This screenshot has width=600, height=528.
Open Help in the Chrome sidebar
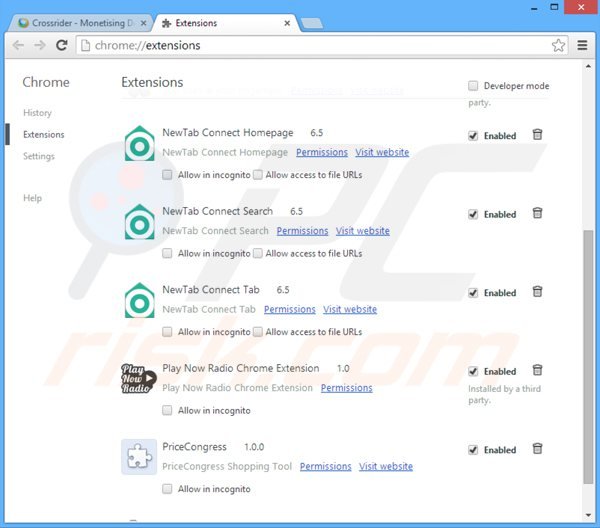tap(33, 198)
